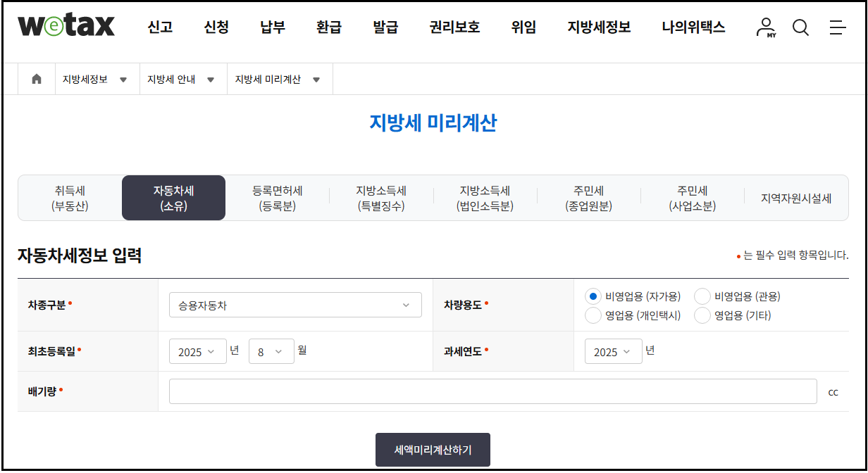Open the 과세연도 year dropdown

point(613,351)
